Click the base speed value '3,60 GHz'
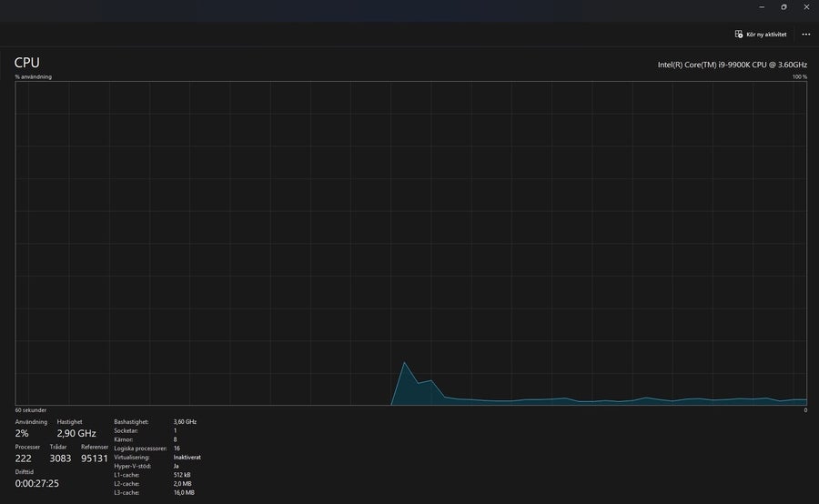The width and height of the screenshot is (819, 504). coord(185,421)
